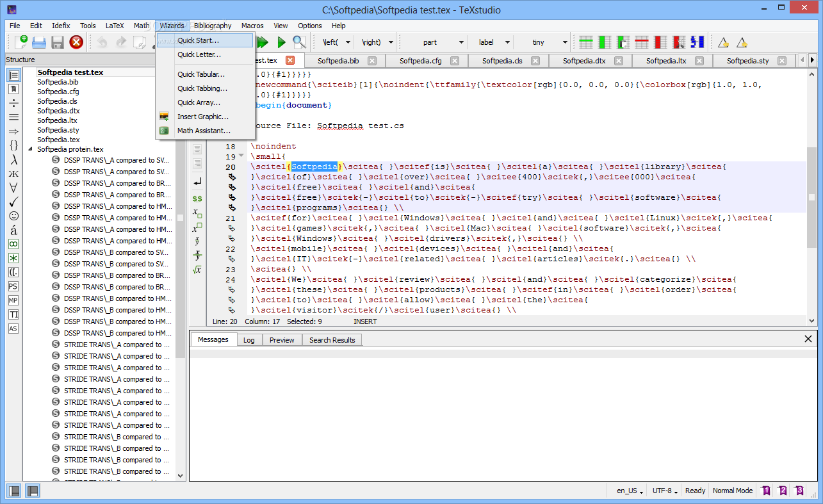Close document using red X toolbar icon
Viewport: 823px width, 504px height.
[x=76, y=42]
